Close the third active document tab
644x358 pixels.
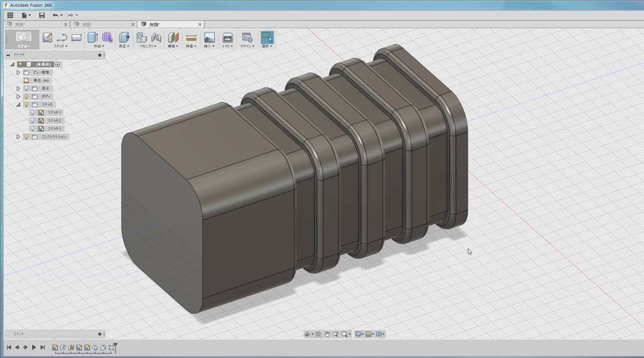point(200,24)
